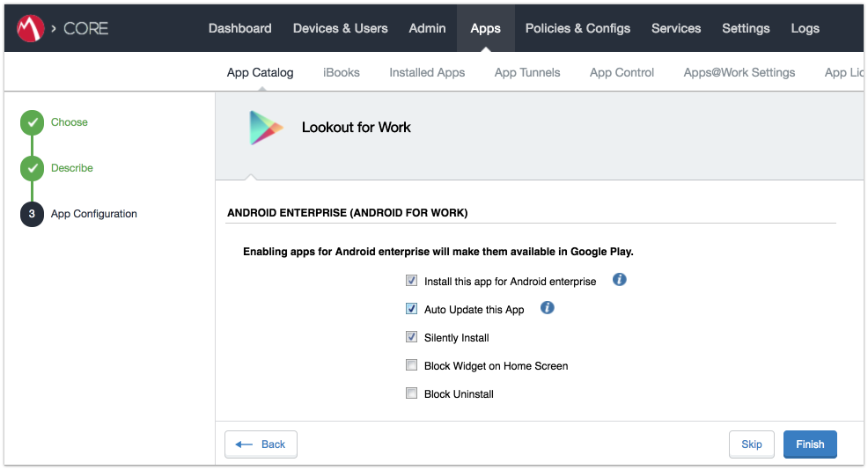Click the green Describe step checkmark

tap(32, 168)
